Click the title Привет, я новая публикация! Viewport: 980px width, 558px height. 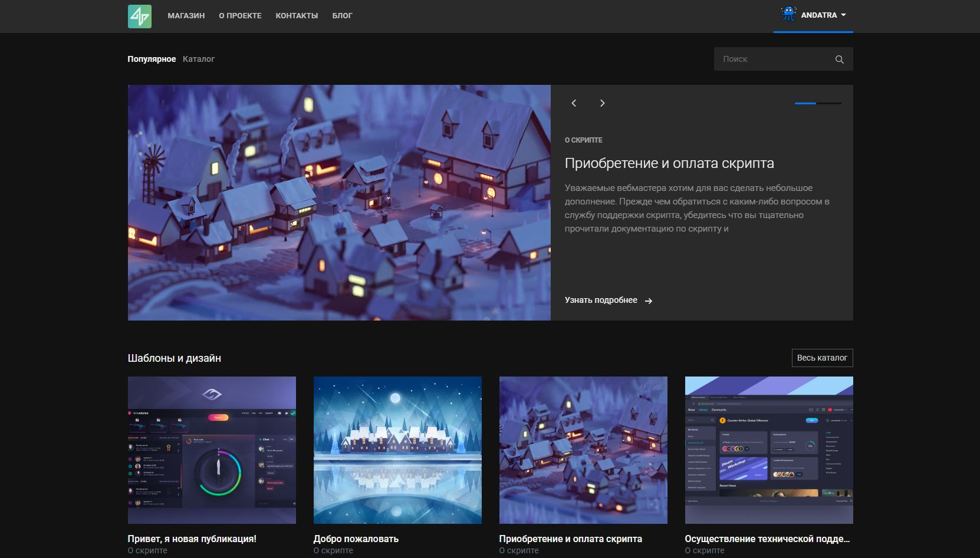point(192,539)
